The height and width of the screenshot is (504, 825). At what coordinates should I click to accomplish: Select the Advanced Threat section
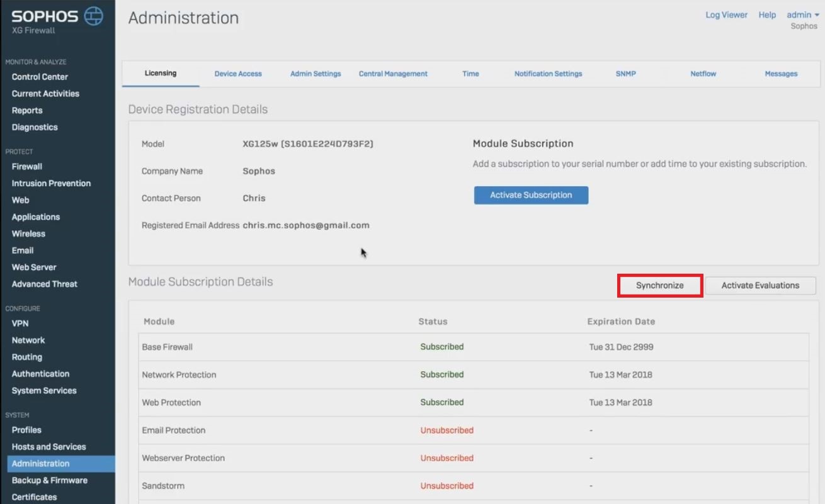[44, 284]
